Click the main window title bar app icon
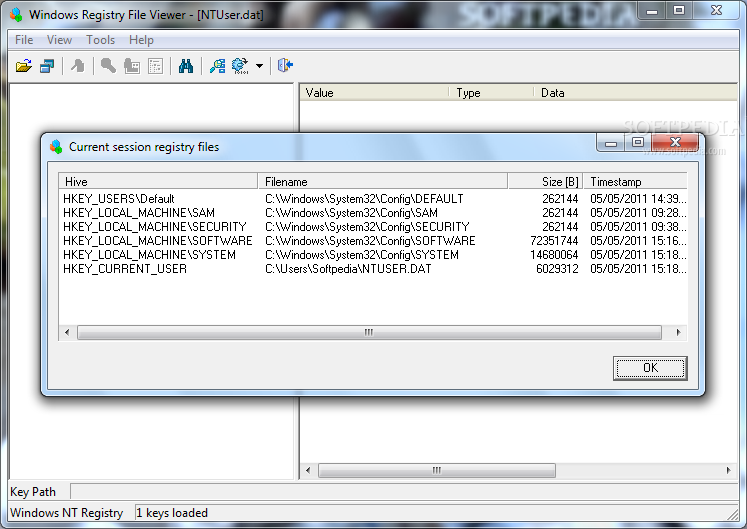This screenshot has width=747, height=529. pyautogui.click(x=16, y=15)
